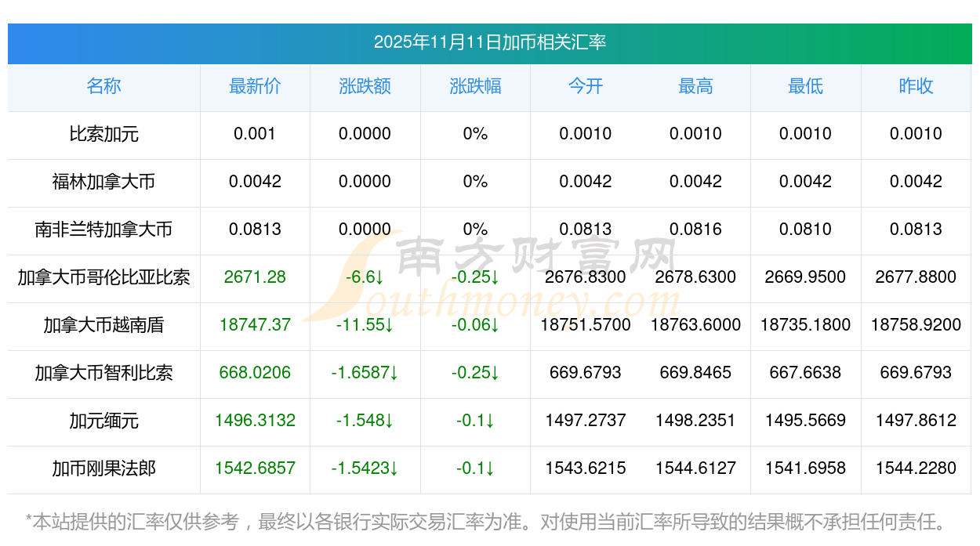Click the 名称 column header

point(103,86)
